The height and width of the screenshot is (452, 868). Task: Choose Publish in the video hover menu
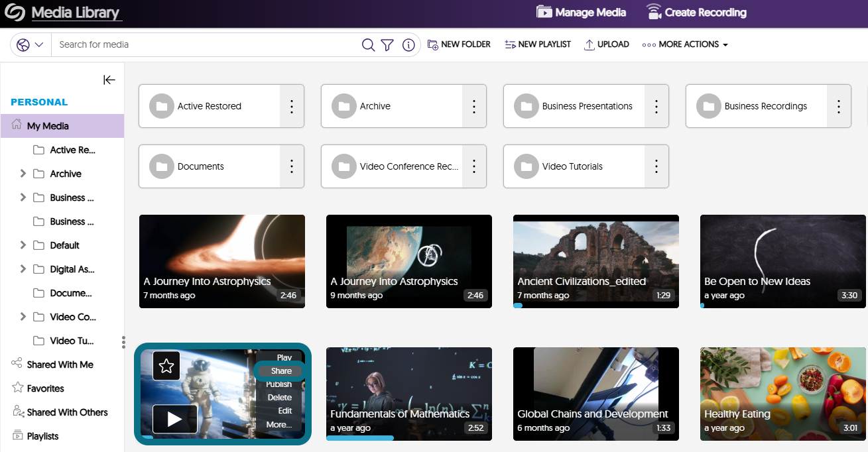[x=279, y=384]
